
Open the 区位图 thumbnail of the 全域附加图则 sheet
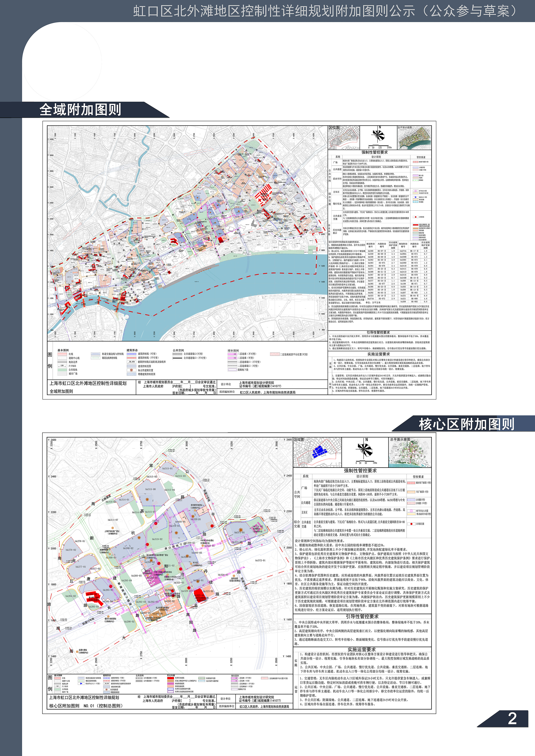pyautogui.click(x=344, y=138)
